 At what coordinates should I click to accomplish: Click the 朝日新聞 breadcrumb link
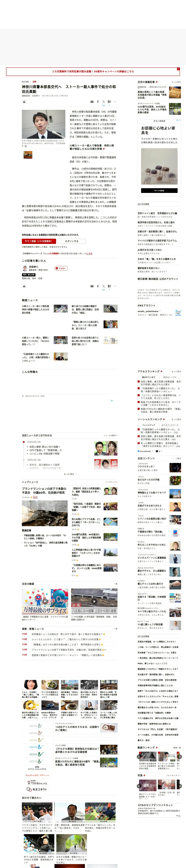(25, 82)
